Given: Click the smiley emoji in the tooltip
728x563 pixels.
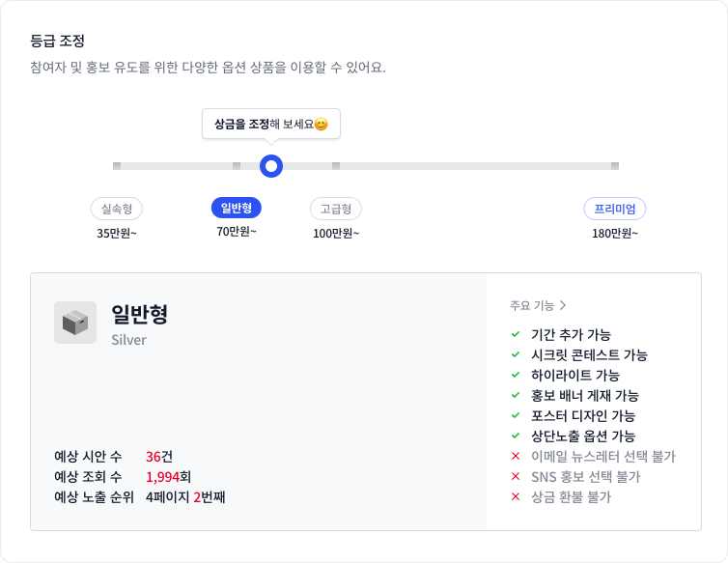Looking at the screenshot, I should click(x=322, y=124).
